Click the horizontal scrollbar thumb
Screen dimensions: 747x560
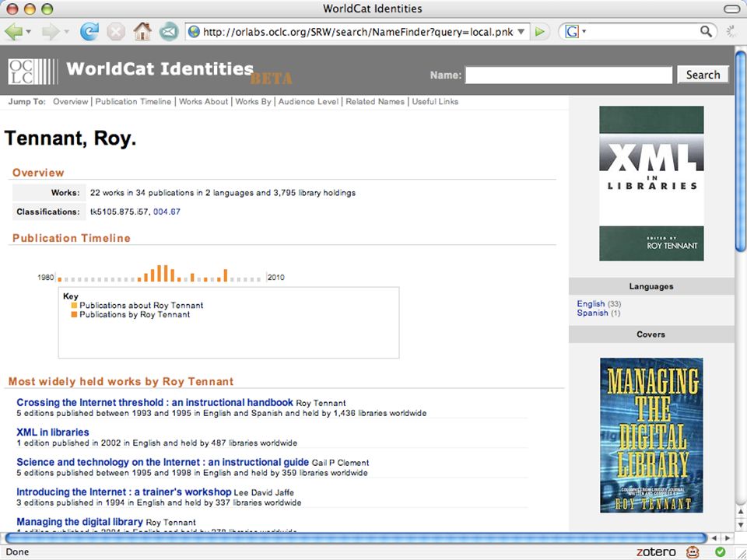pos(356,538)
